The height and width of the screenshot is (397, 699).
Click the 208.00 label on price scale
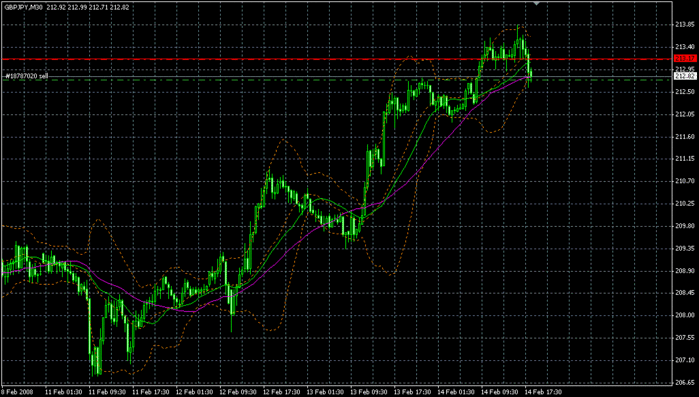click(685, 315)
